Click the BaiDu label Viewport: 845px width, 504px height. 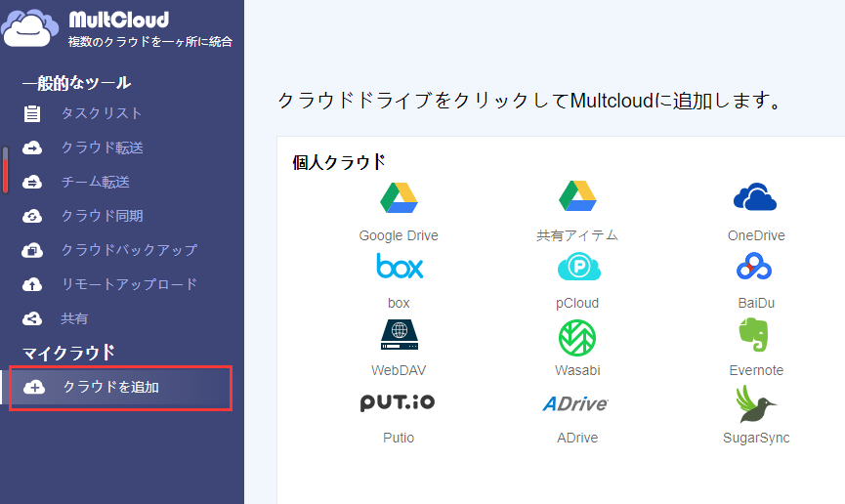[x=756, y=303]
